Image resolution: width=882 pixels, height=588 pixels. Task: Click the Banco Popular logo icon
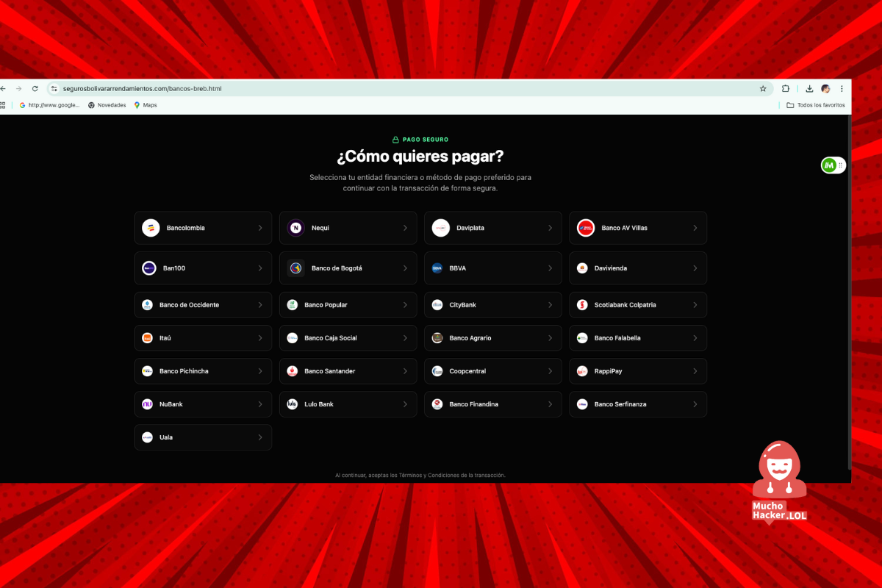[x=292, y=305]
